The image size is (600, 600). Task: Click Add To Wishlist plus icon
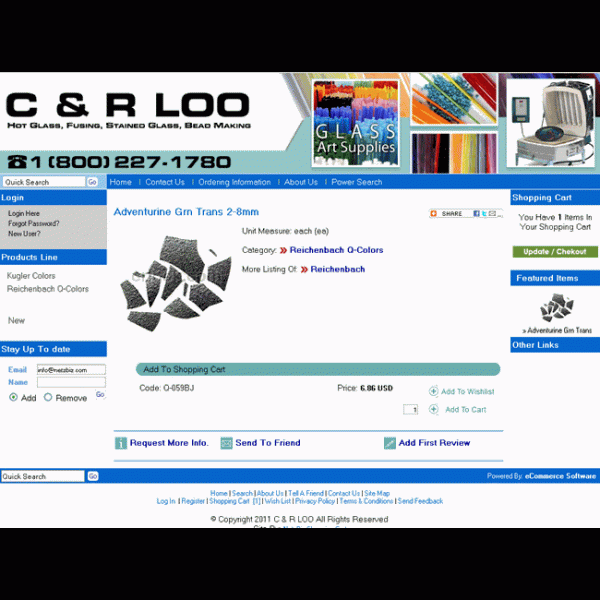coord(433,391)
